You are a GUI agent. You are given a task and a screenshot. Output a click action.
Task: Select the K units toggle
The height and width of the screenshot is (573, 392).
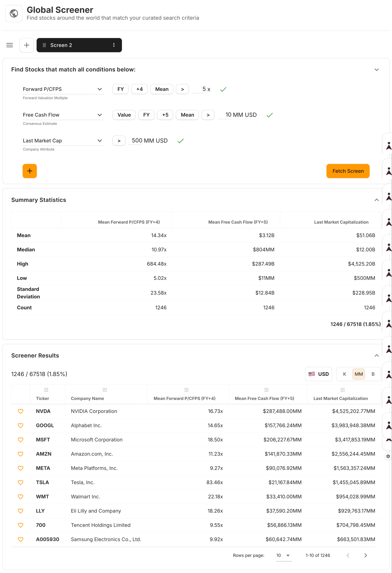click(x=344, y=374)
